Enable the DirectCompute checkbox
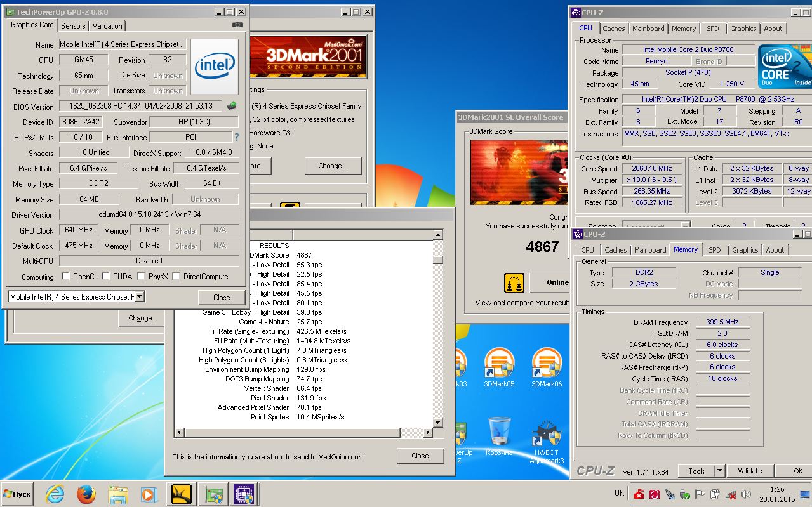The height and width of the screenshot is (507, 812). pos(176,277)
